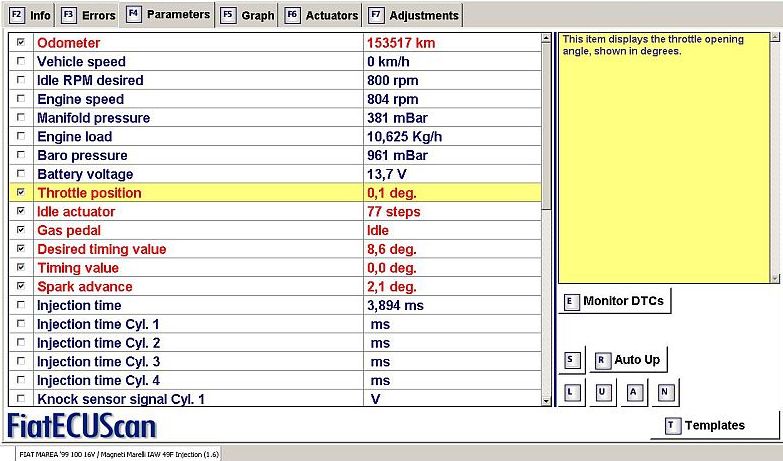Image resolution: width=783 pixels, height=461 pixels.
Task: Toggle the Throttle position checkbox
Action: pos(21,193)
